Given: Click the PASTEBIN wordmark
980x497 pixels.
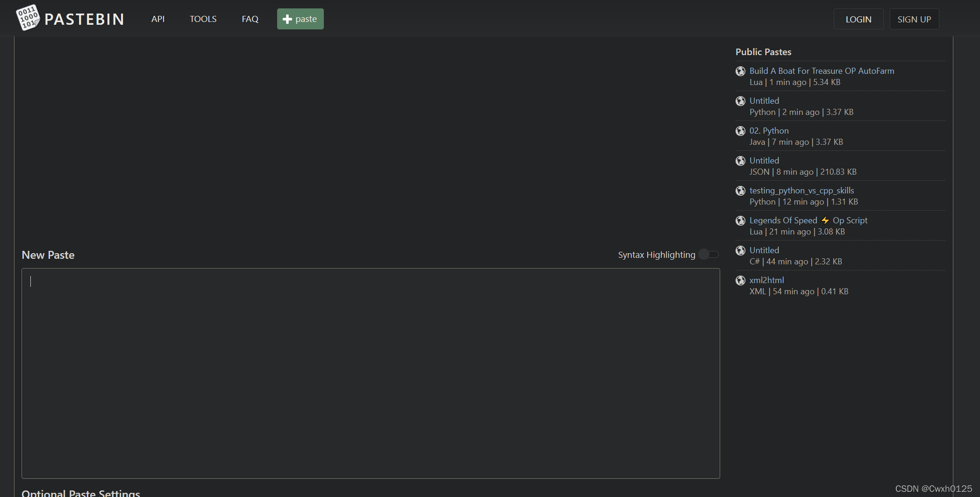Looking at the screenshot, I should tap(84, 19).
